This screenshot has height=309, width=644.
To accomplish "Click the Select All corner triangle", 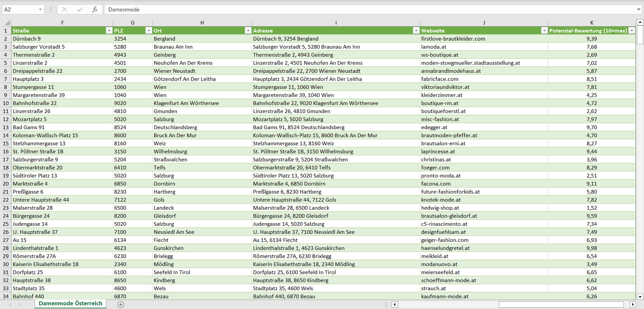I will click(x=7, y=23).
